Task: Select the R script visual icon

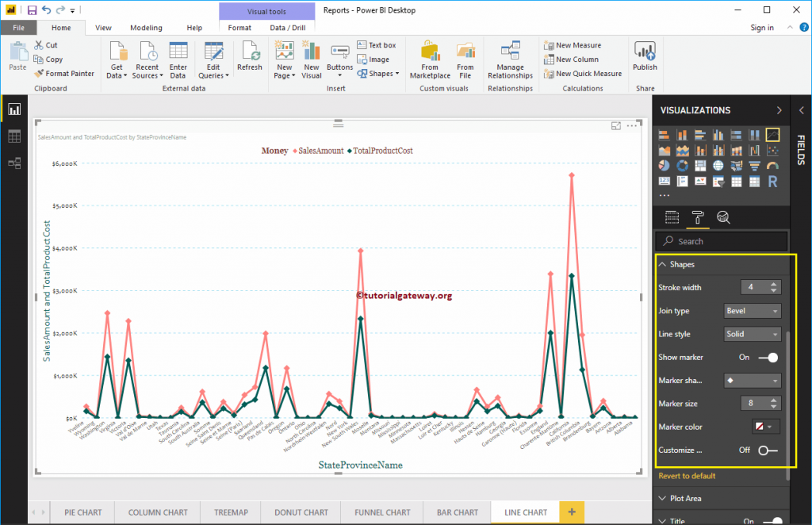Action: [772, 182]
